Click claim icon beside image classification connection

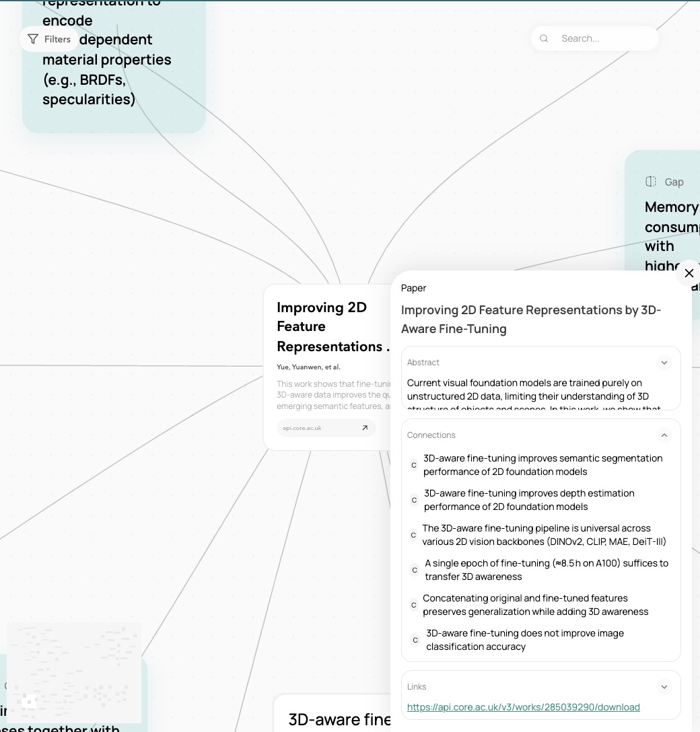pyautogui.click(x=415, y=640)
